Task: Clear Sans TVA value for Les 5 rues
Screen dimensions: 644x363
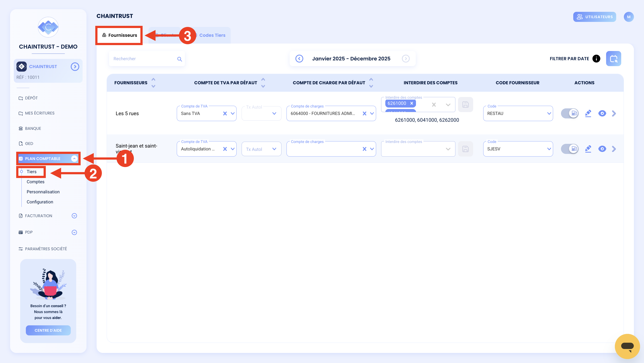Action: [225, 113]
